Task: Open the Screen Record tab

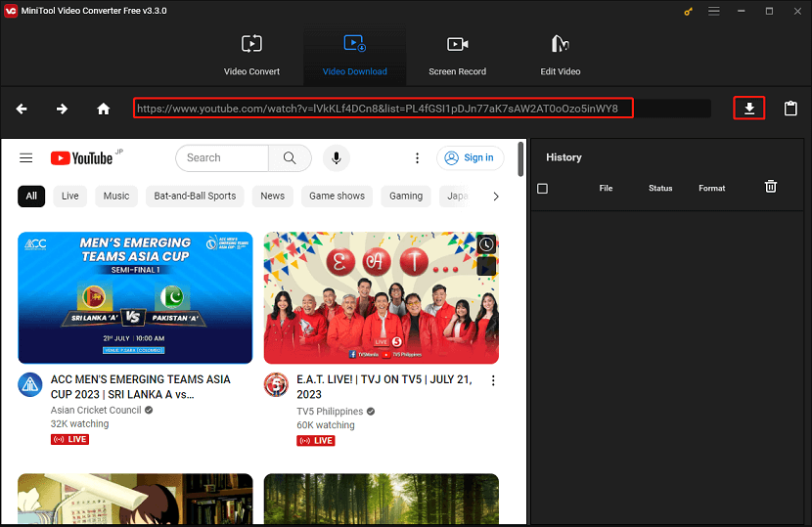Action: pos(457,56)
